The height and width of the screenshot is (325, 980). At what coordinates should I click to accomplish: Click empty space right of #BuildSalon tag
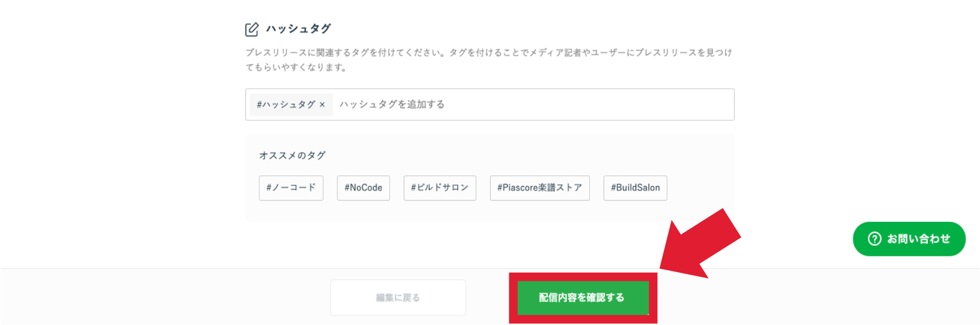point(698,188)
